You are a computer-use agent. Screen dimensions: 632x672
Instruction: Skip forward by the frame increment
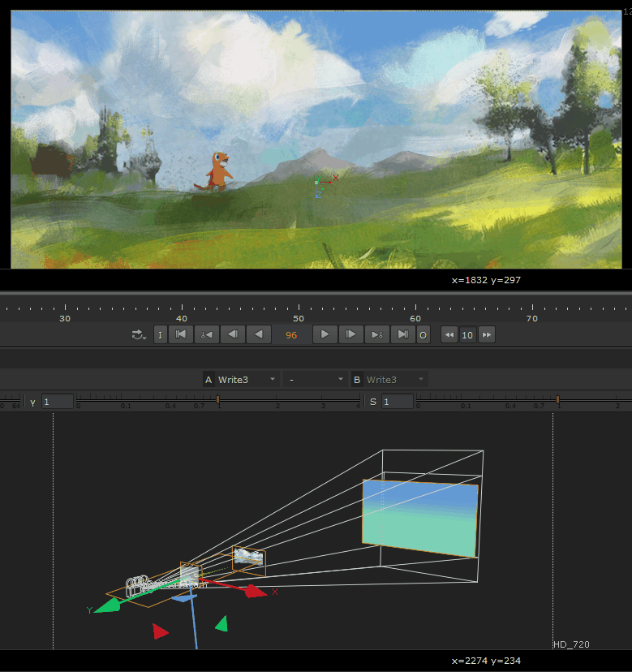click(487, 334)
